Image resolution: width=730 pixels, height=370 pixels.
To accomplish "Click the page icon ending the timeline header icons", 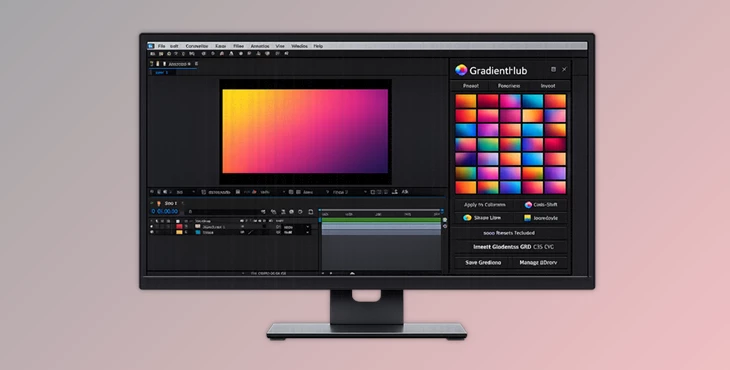I will pos(311,212).
